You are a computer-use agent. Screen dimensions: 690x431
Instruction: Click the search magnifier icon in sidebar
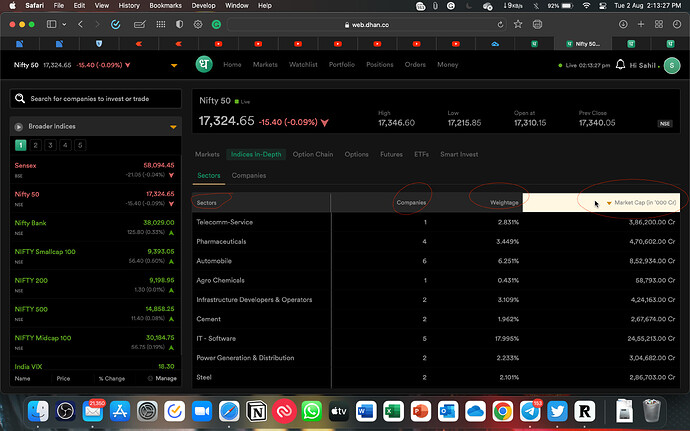point(20,98)
